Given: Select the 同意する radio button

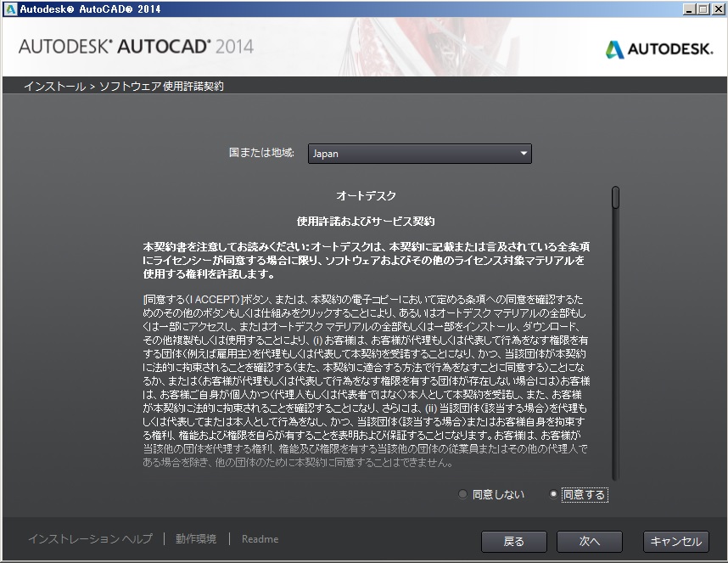Looking at the screenshot, I should tap(554, 494).
